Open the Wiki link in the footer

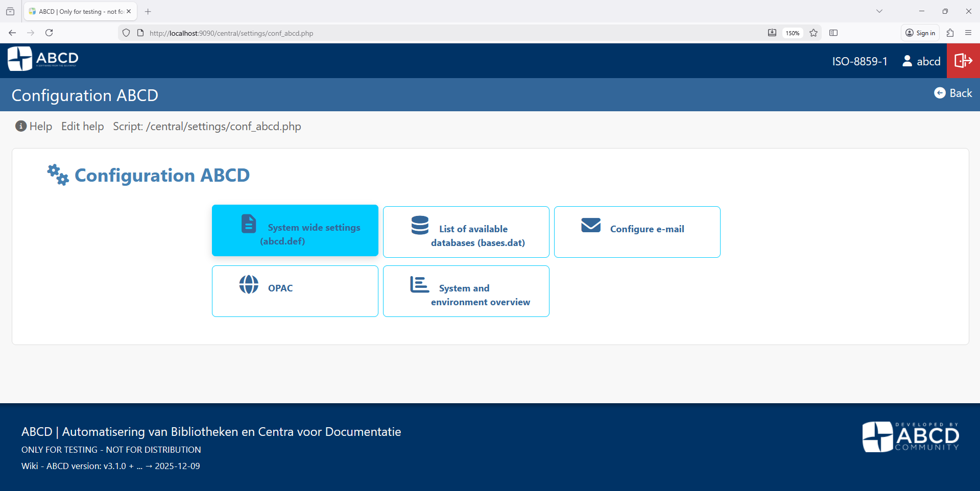coord(29,465)
